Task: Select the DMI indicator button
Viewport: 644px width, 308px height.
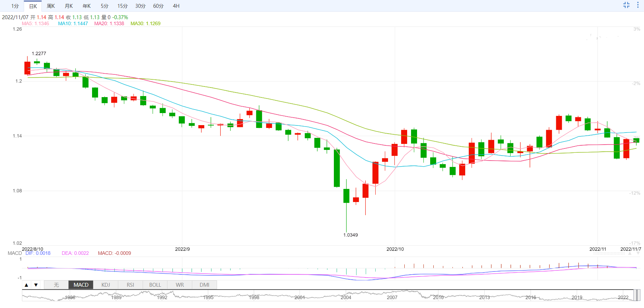Action: click(204, 285)
